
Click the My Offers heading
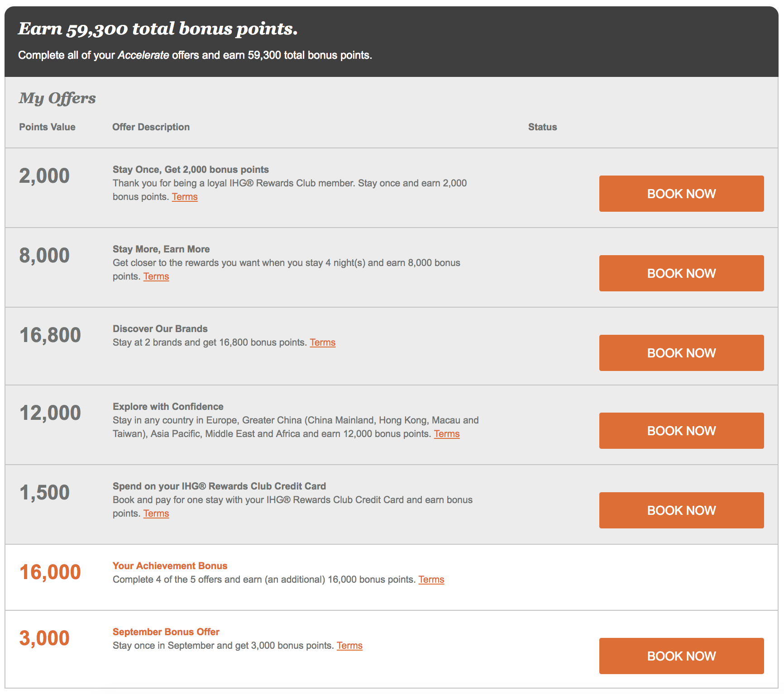tap(57, 98)
